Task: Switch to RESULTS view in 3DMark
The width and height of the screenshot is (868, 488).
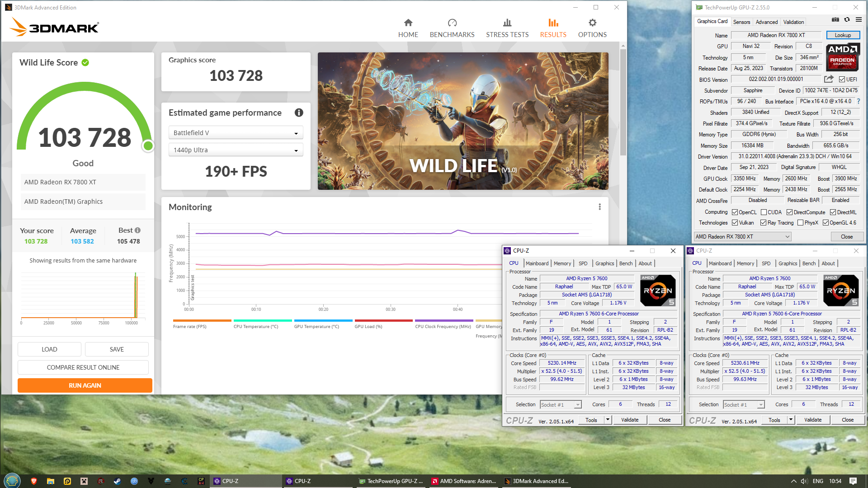Action: click(x=553, y=28)
